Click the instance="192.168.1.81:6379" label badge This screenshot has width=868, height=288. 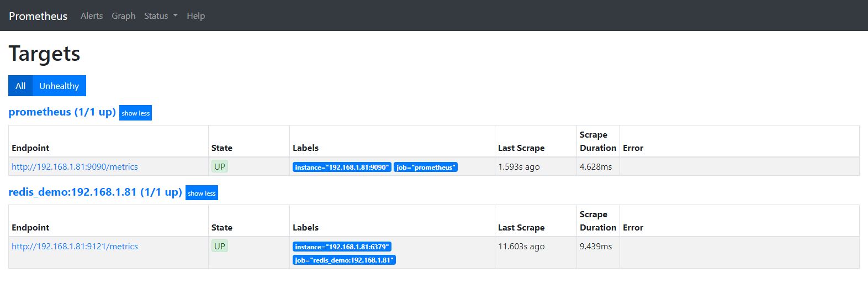[342, 247]
